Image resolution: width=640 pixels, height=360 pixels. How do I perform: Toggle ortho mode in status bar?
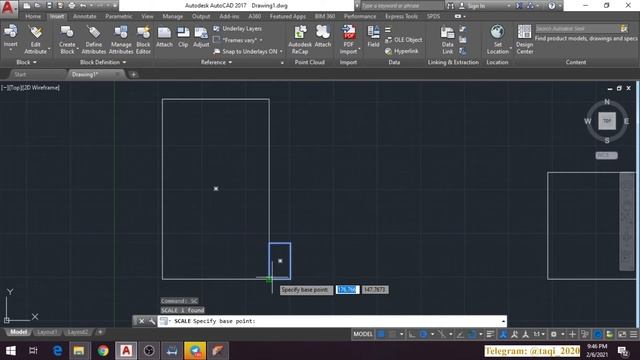tap(412, 334)
